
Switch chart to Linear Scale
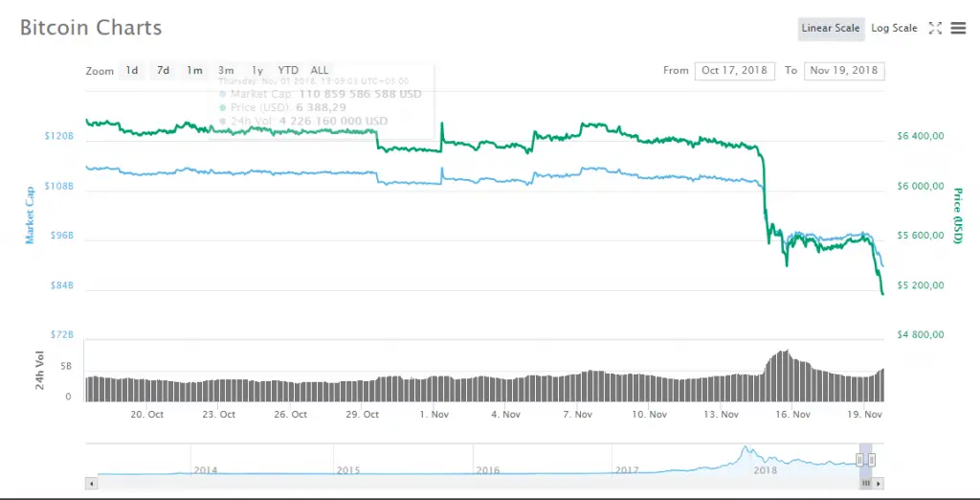[831, 29]
